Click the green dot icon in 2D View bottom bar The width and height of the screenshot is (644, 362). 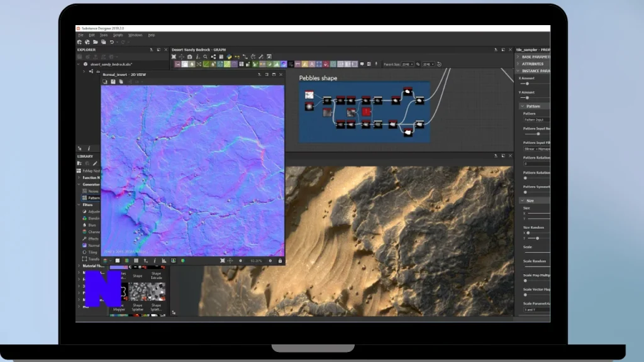pyautogui.click(x=183, y=261)
